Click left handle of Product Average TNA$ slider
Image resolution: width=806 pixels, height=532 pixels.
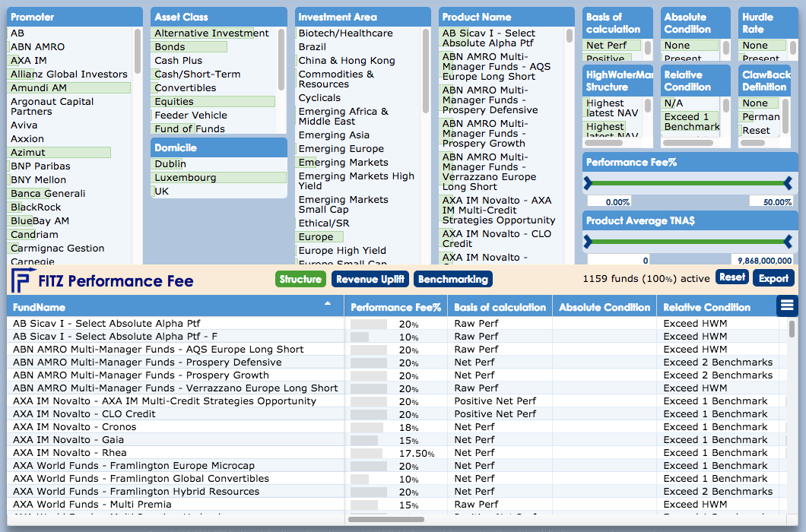click(x=587, y=242)
